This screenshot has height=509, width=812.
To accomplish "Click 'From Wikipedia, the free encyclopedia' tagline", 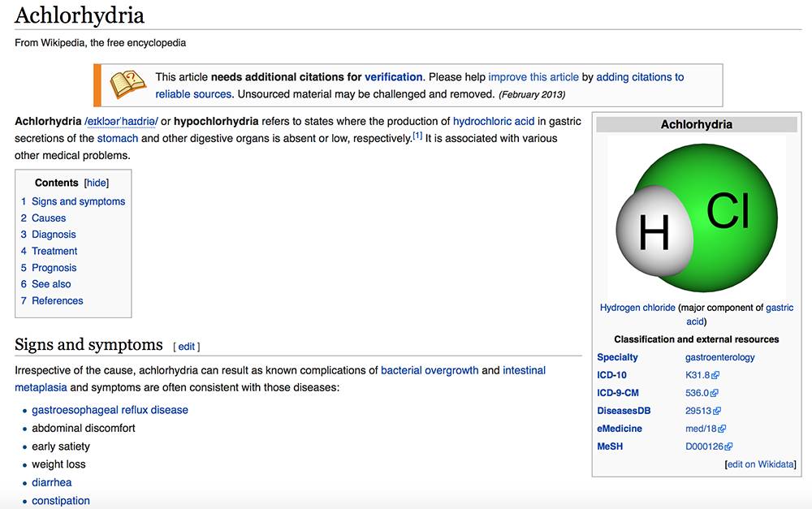I will click(x=100, y=43).
